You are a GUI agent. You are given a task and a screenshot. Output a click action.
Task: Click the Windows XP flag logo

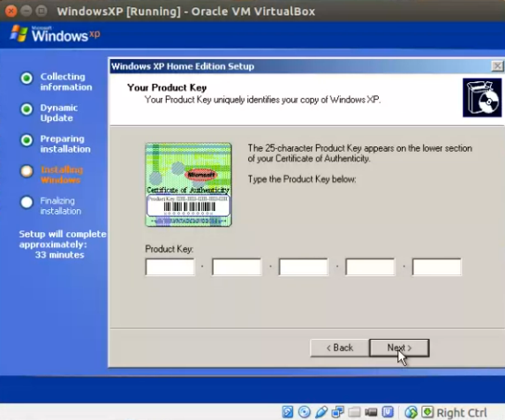pyautogui.click(x=19, y=34)
